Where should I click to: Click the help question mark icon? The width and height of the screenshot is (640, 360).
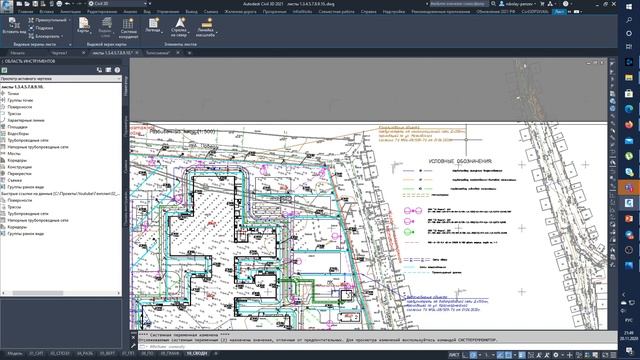[x=565, y=4]
